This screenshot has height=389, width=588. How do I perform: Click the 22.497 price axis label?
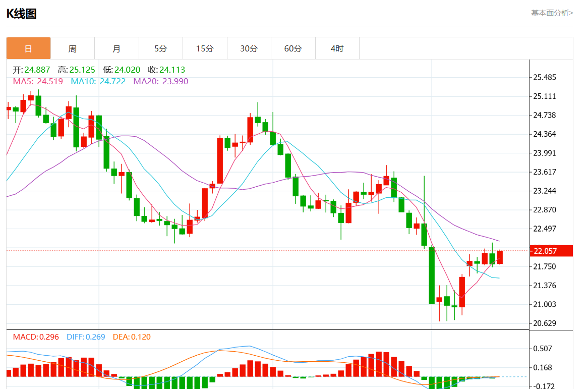pyautogui.click(x=545, y=229)
